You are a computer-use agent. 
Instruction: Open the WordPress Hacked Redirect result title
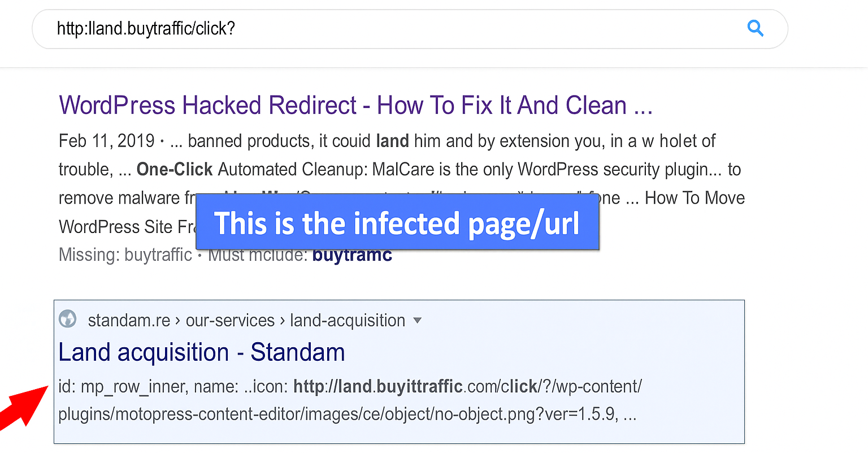point(355,106)
